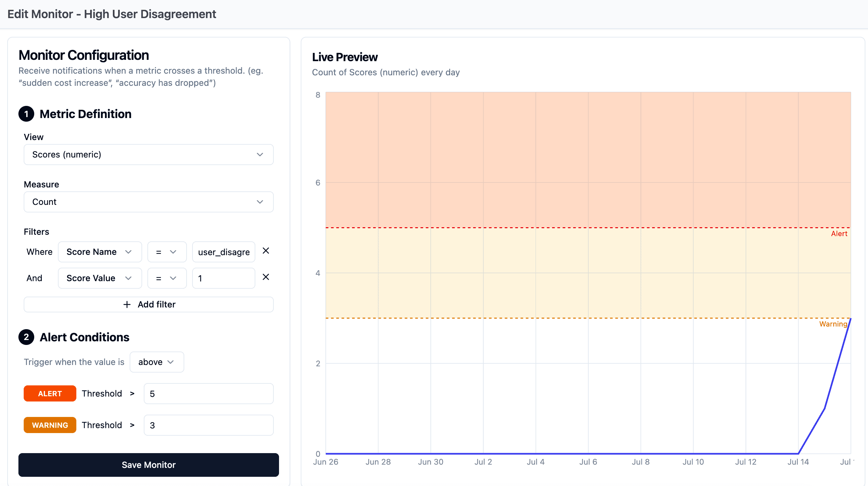Click the 'Edit Monitor - High User Disagreement' title
This screenshot has height=486, width=868.
pos(112,14)
